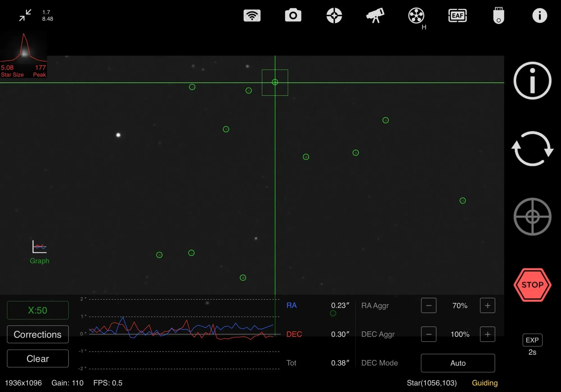This screenshot has height=392, width=561.
Task: Open the Wi-Fi settings icon
Action: coord(252,15)
